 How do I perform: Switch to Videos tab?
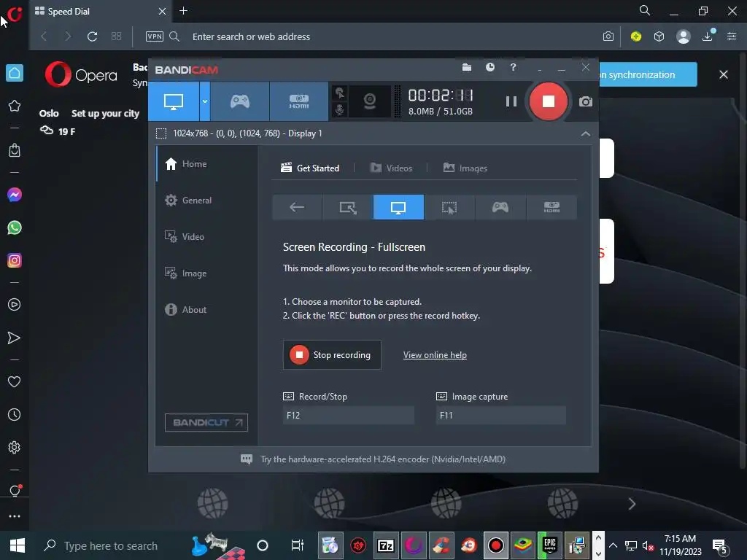391,168
